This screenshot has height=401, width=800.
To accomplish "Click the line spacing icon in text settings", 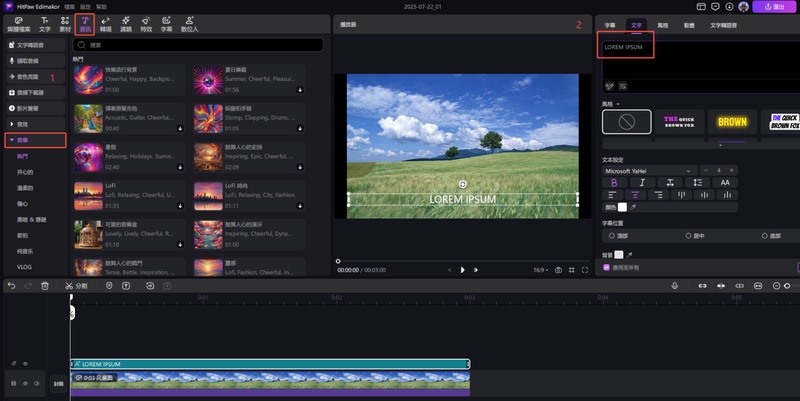I will coord(697,183).
